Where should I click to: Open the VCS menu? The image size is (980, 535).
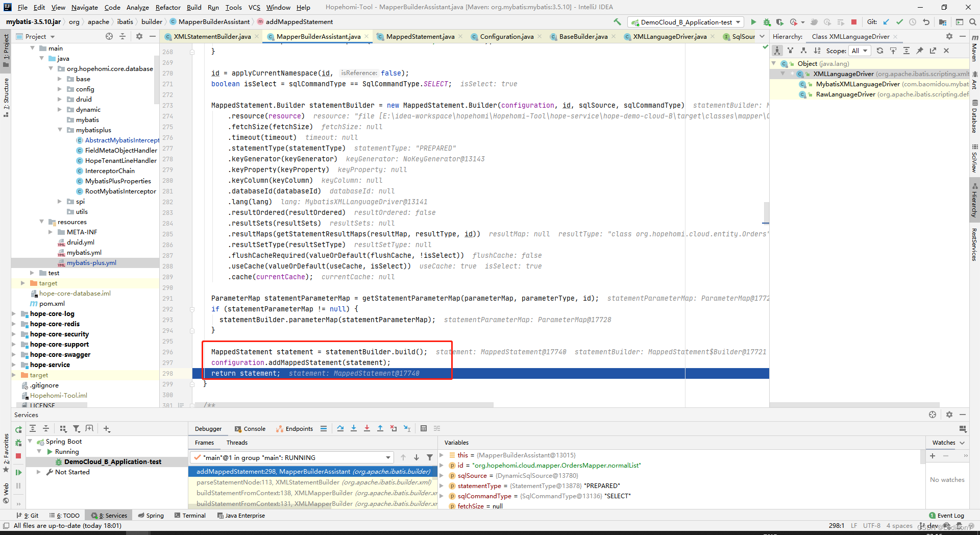click(254, 7)
